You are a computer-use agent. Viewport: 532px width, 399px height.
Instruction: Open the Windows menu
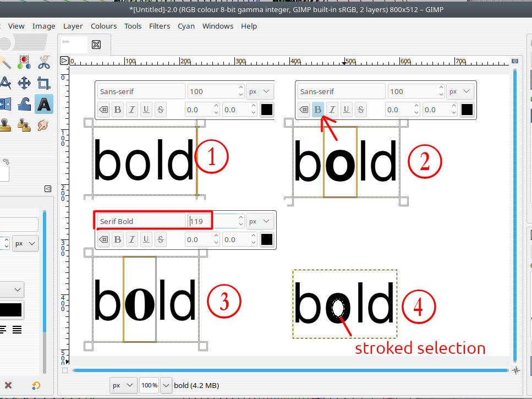218,26
